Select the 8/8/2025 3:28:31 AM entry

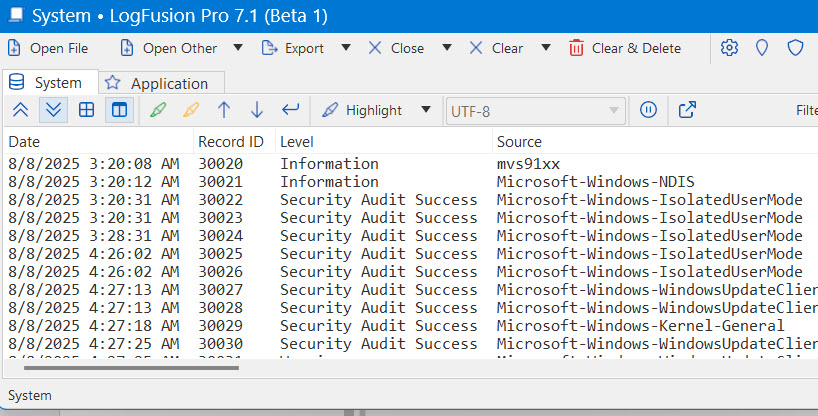click(x=411, y=236)
